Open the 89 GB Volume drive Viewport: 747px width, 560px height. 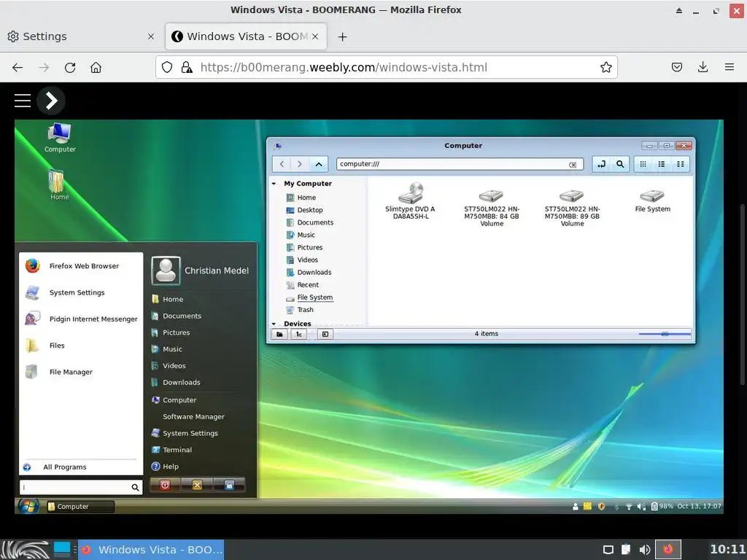click(572, 207)
